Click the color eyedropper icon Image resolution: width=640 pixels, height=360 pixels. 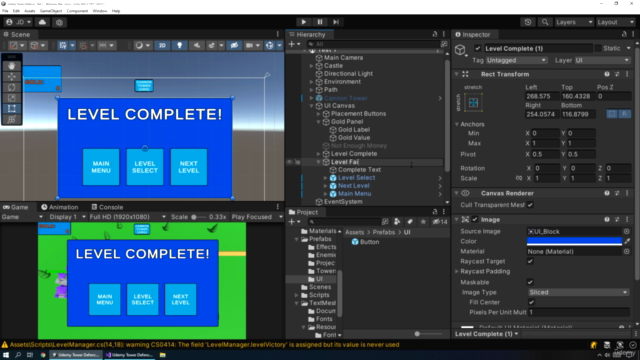(627, 241)
